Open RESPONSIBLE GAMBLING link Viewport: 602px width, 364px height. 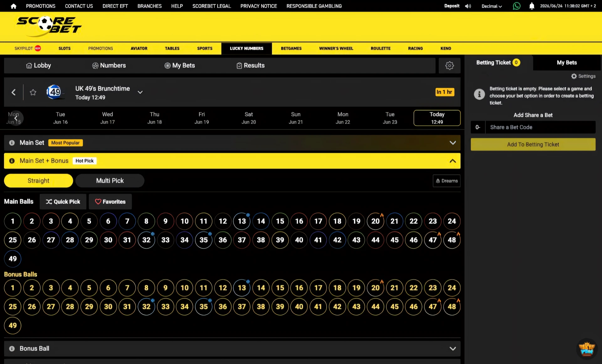[314, 6]
